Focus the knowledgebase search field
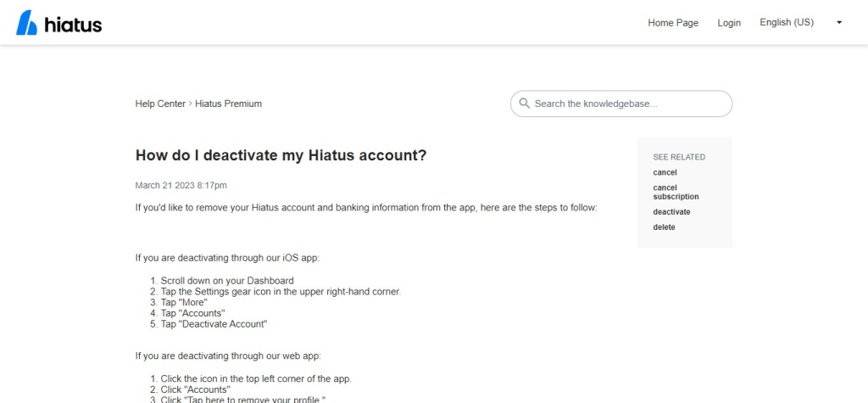The height and width of the screenshot is (403, 868). [x=621, y=104]
